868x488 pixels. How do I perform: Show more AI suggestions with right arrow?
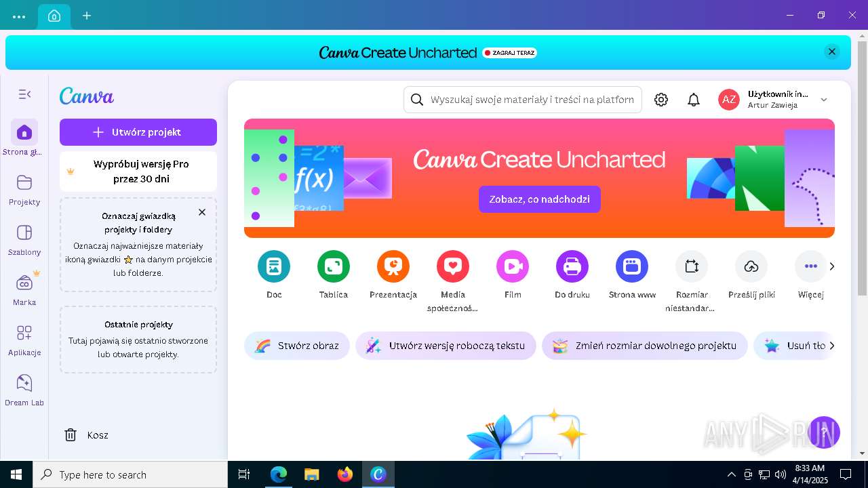click(832, 346)
